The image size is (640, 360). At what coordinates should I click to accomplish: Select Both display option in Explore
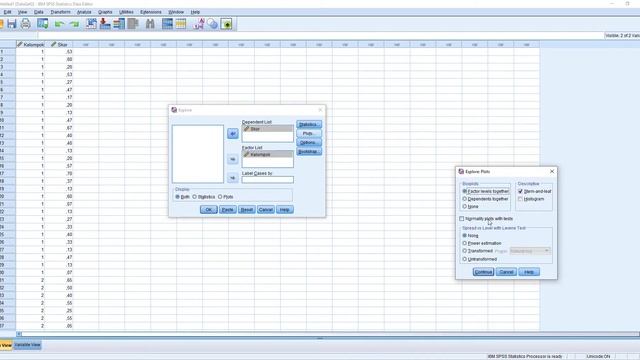[182, 197]
